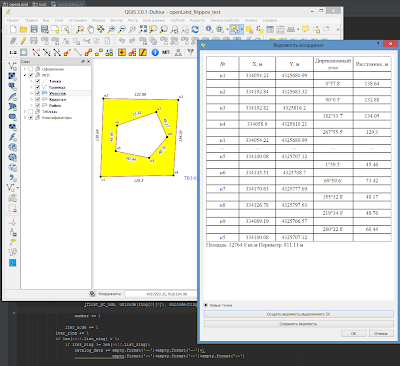Image resolution: width=400 pixels, height=366 pixels.
Task: Add WMS layer globe icon in sidebar
Action: pyautogui.click(x=12, y=147)
